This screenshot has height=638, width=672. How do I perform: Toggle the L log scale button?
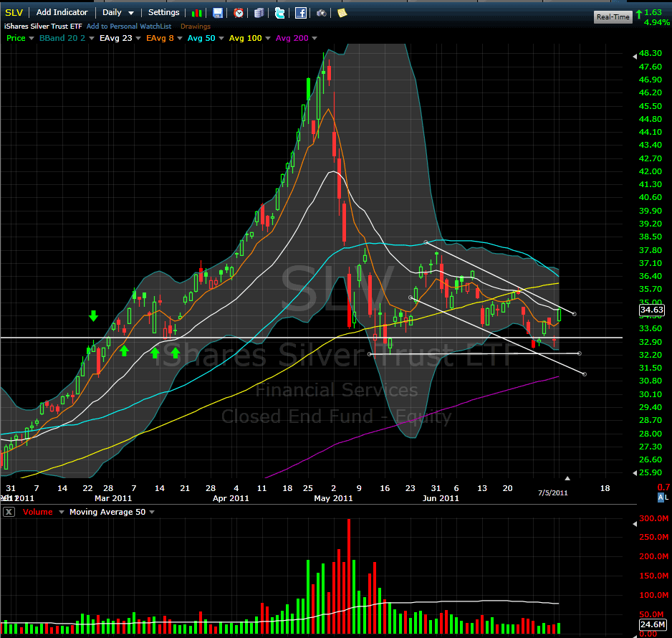[666, 497]
